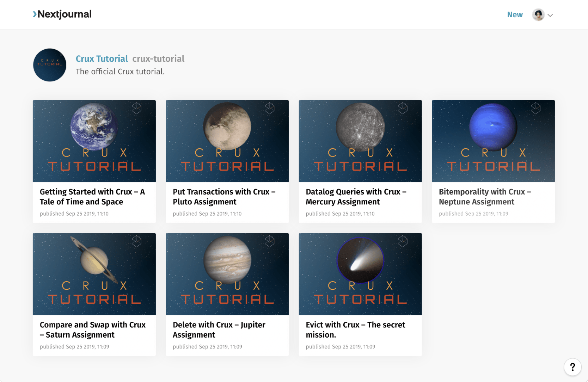
Task: Click the cube icon on Jupiter card
Action: point(270,241)
